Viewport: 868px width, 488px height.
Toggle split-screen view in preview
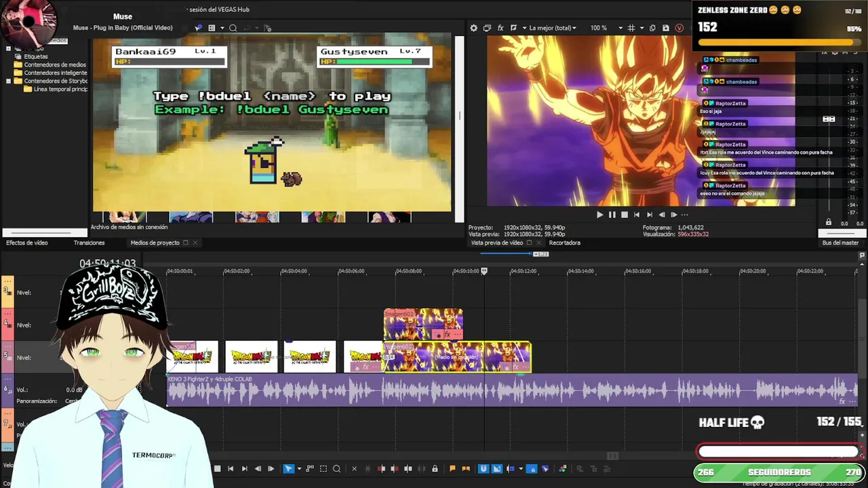(x=514, y=28)
